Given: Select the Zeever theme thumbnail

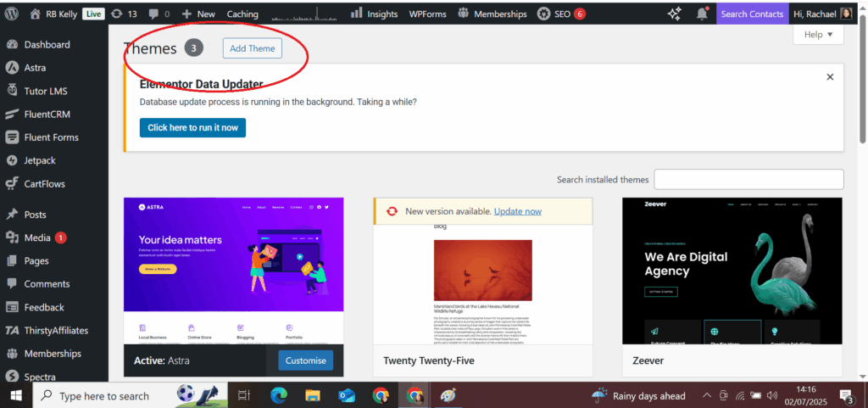Looking at the screenshot, I should pyautogui.click(x=732, y=271).
